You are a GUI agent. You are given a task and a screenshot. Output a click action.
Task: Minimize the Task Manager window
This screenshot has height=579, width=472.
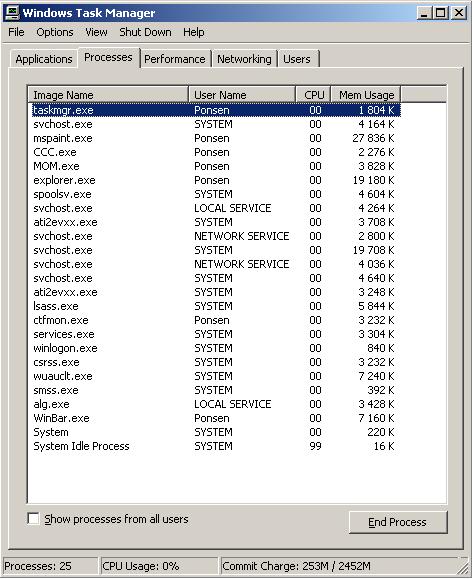[x=424, y=13]
